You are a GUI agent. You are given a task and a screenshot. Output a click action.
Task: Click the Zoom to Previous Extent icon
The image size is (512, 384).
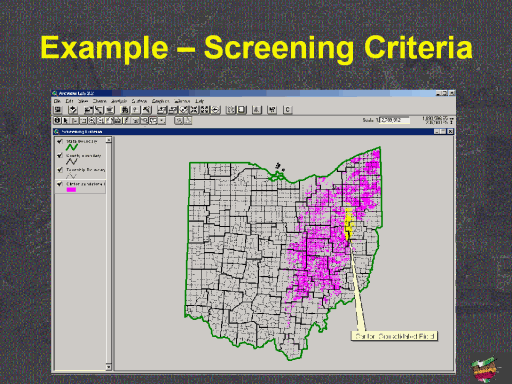click(x=215, y=110)
